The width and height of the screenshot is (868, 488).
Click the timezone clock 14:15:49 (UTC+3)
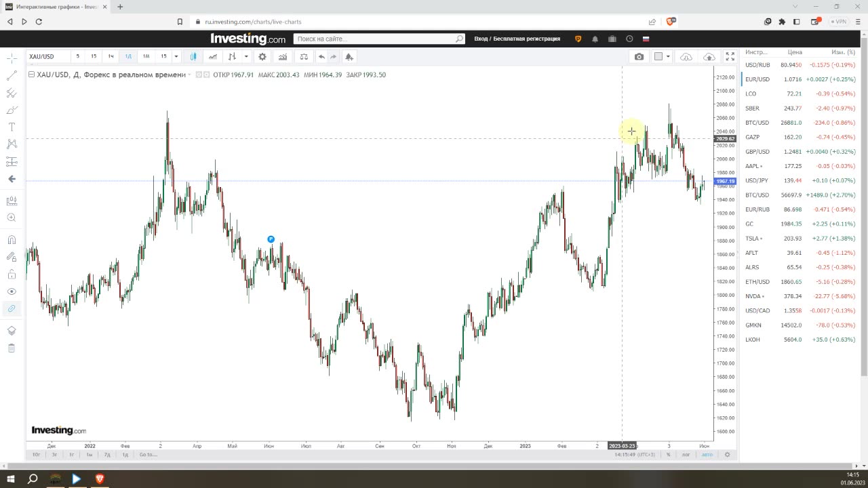635,454
